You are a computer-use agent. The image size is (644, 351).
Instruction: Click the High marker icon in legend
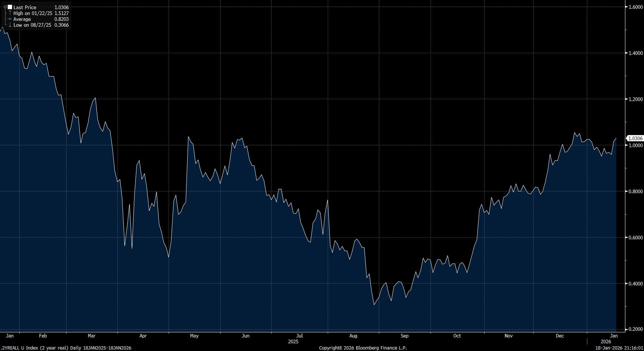pos(10,13)
